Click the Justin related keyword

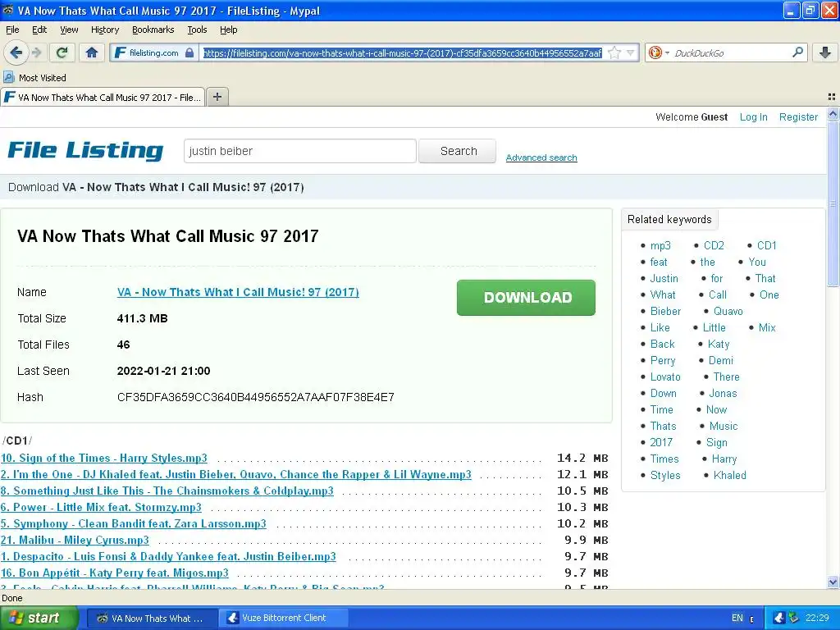coord(664,279)
